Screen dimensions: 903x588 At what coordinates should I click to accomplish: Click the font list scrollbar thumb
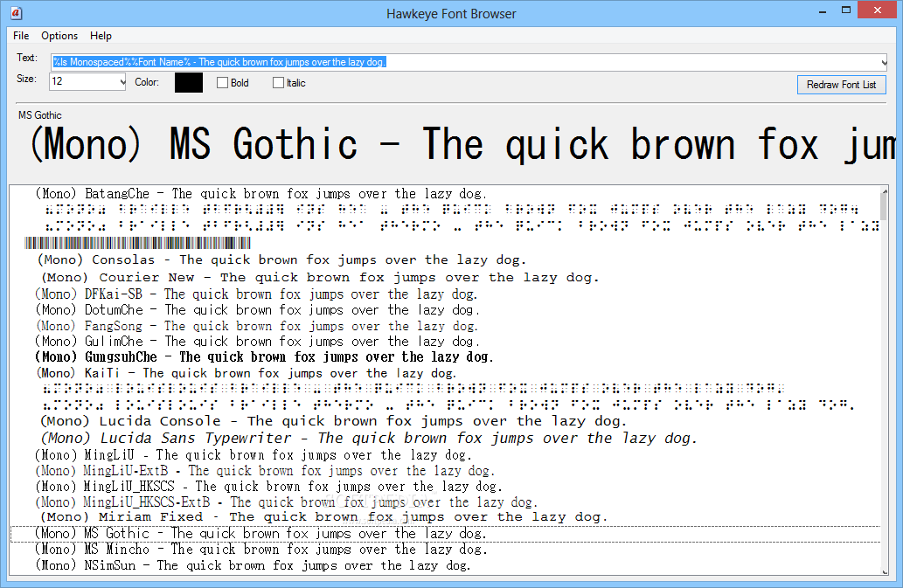pyautogui.click(x=885, y=208)
